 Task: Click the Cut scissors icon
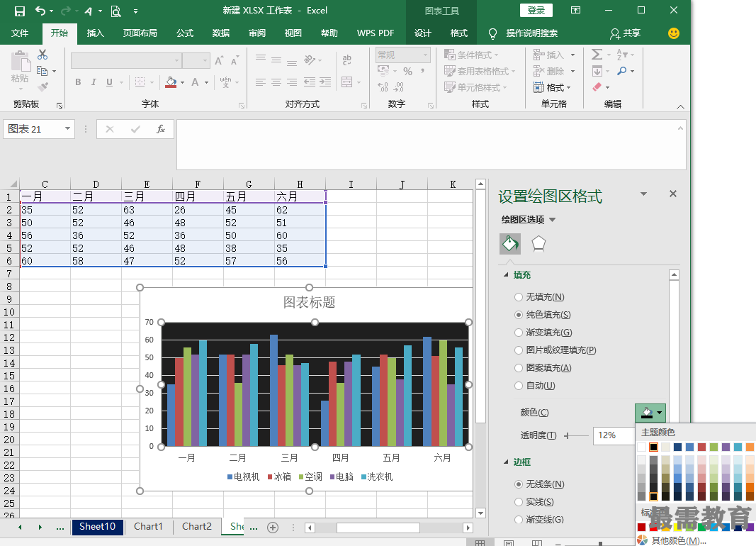click(43, 55)
